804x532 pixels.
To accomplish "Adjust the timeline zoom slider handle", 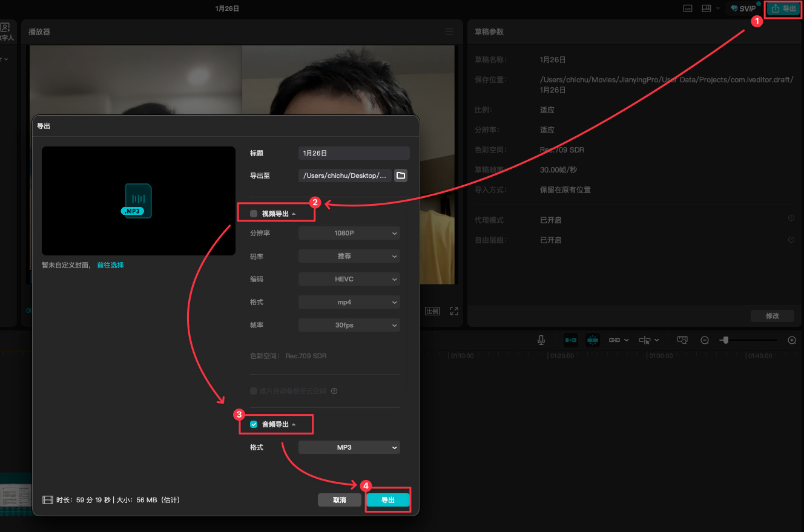I will (726, 340).
